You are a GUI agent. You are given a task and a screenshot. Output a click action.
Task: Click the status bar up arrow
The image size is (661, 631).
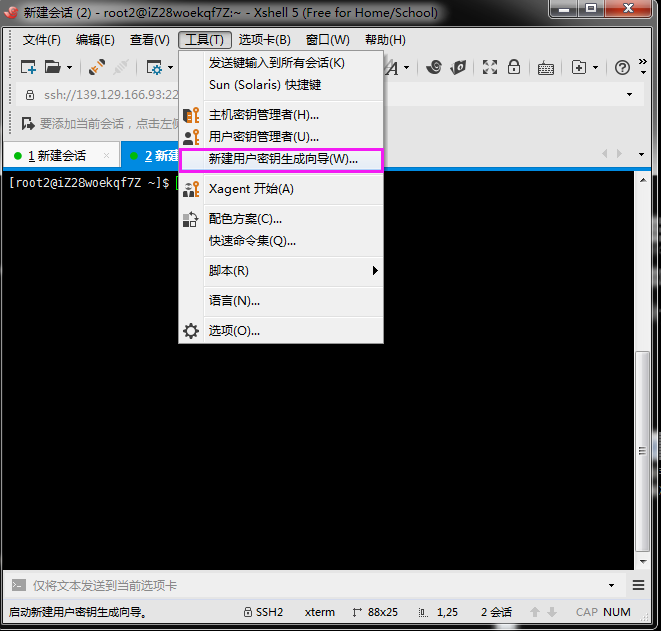(535, 612)
